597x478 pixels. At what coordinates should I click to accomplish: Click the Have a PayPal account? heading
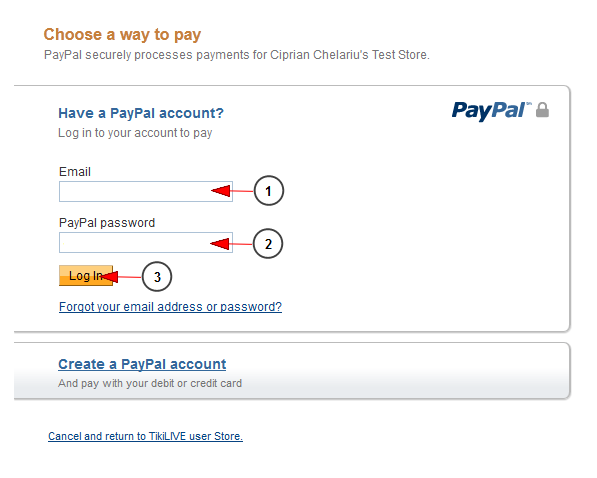pos(141,113)
